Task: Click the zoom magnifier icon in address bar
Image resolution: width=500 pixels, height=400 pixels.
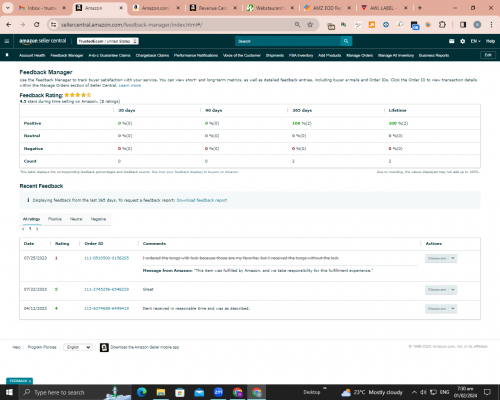Action: tap(297, 25)
